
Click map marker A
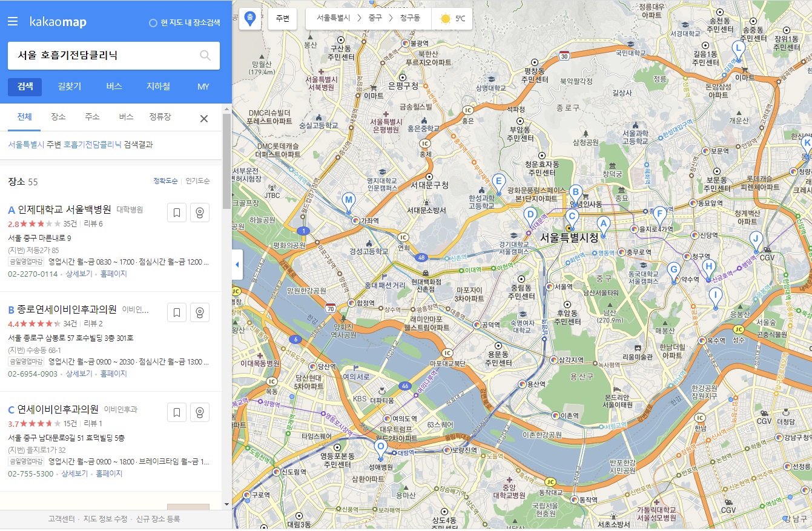click(603, 226)
